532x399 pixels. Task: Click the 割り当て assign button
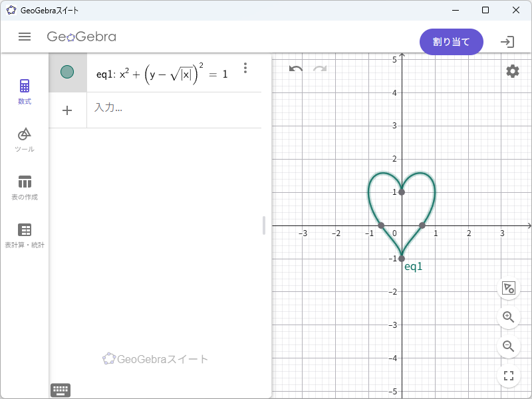point(452,42)
